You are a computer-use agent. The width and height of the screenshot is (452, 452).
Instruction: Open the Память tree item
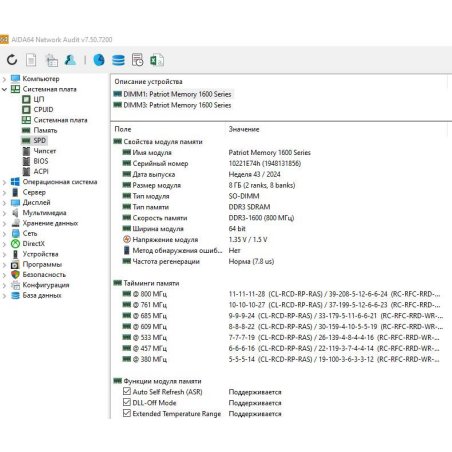coord(45,130)
